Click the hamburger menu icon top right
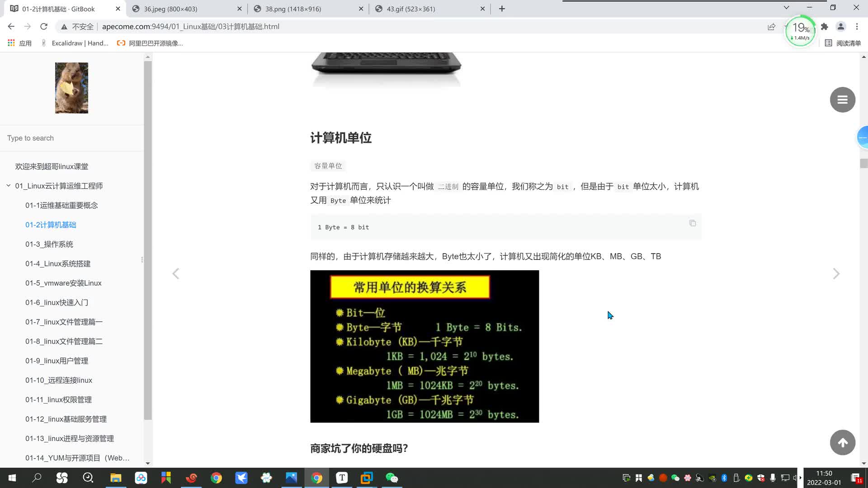The height and width of the screenshot is (488, 868). coord(842,99)
